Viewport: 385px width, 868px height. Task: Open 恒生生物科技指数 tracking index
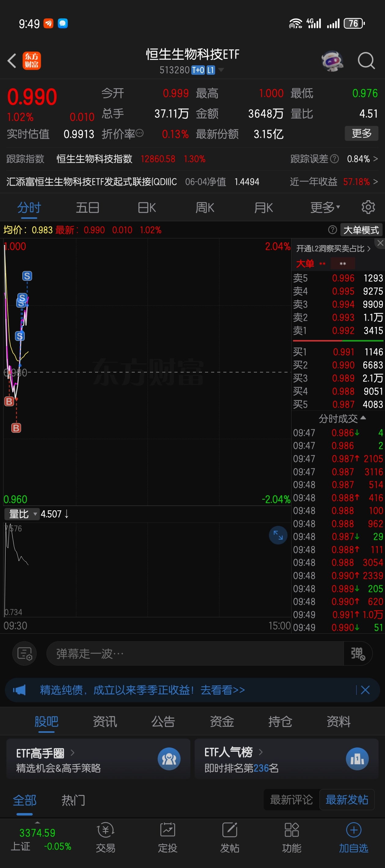(x=94, y=159)
